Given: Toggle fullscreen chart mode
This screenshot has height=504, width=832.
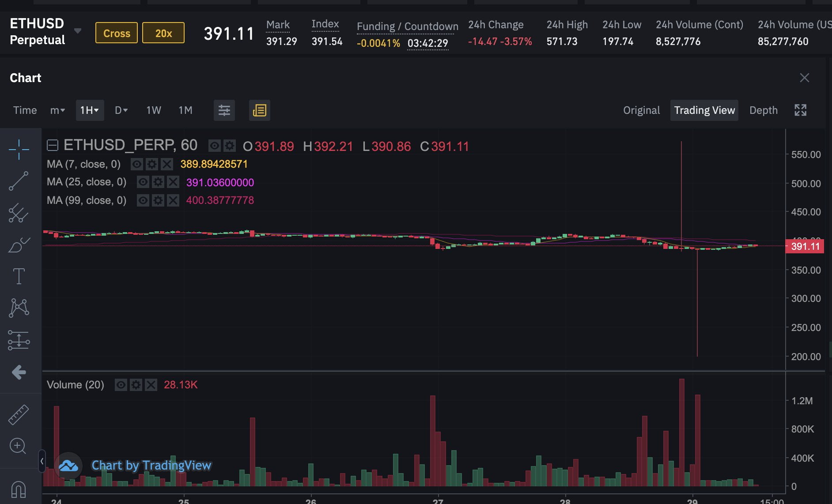Looking at the screenshot, I should 800,110.
